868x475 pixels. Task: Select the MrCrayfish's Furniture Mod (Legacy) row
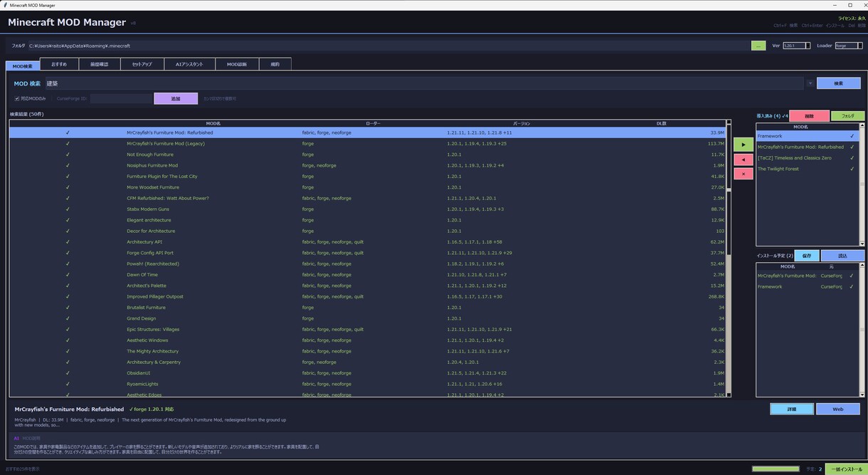pos(368,144)
